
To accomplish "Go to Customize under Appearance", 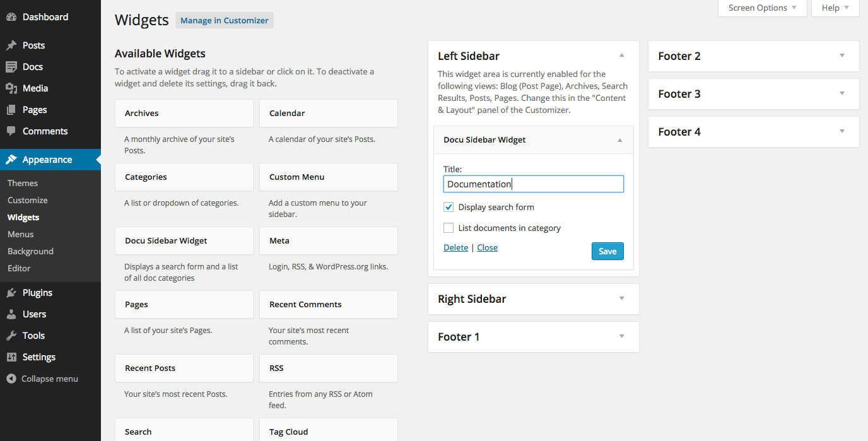I will [x=27, y=200].
